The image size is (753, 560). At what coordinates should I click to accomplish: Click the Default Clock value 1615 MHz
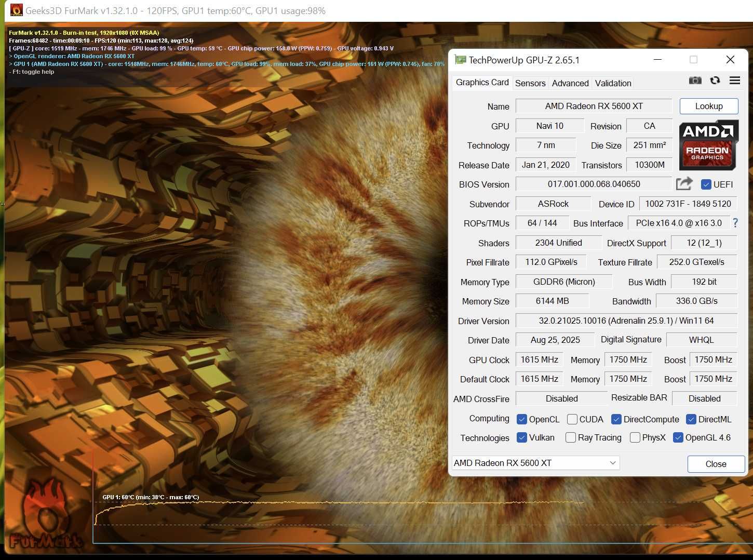tap(539, 379)
